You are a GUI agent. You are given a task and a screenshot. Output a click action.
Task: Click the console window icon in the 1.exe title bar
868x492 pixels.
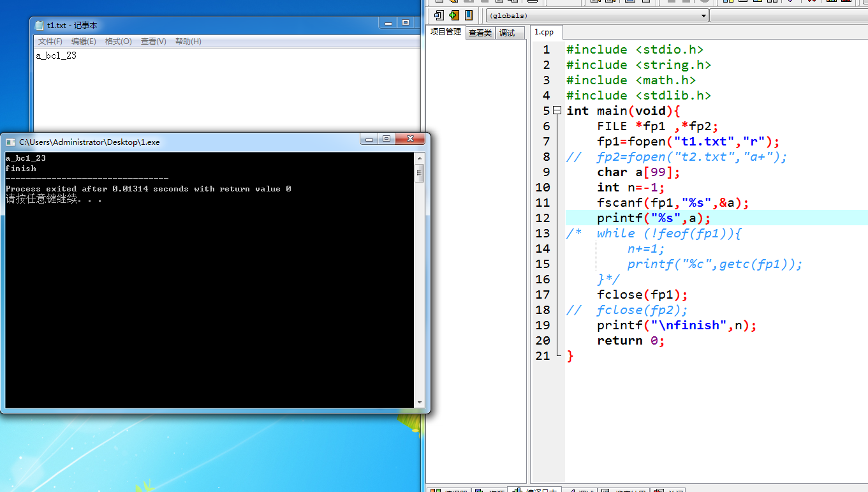[11, 142]
